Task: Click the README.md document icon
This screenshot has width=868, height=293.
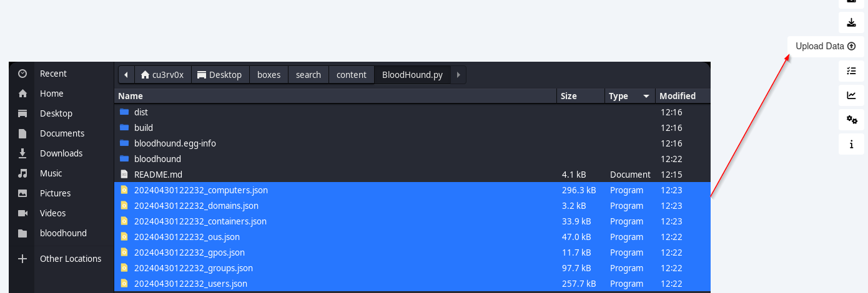Action: click(x=124, y=175)
